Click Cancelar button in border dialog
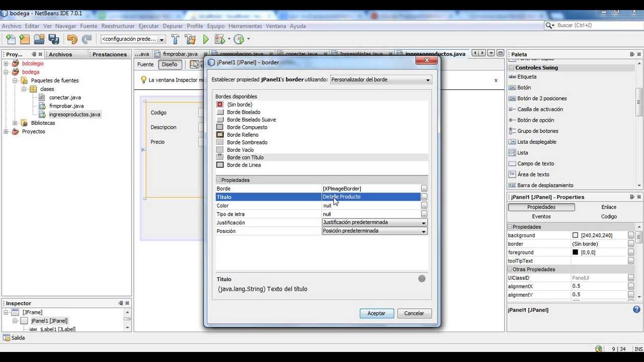 tap(414, 313)
